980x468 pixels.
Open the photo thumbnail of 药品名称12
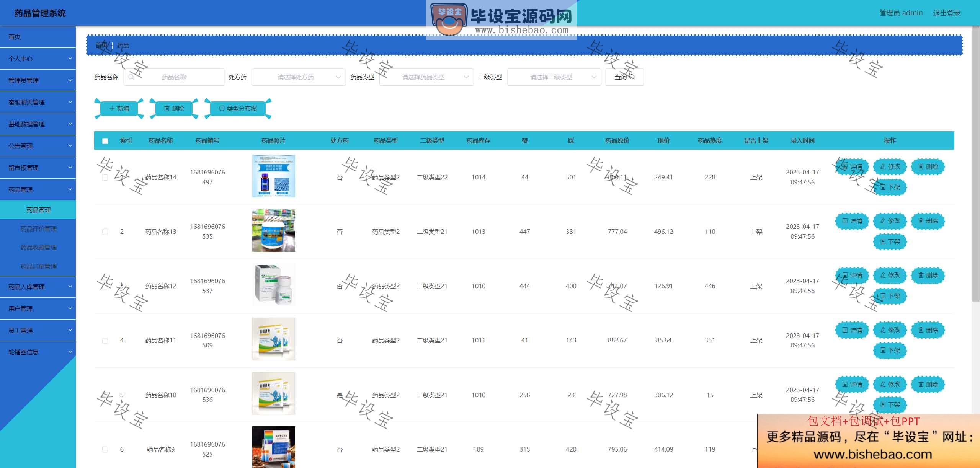pos(273,285)
